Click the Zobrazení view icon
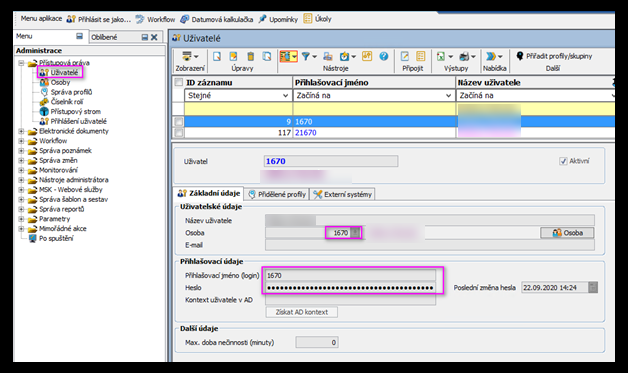Image resolution: width=628 pixels, height=373 pixels. pos(187,56)
